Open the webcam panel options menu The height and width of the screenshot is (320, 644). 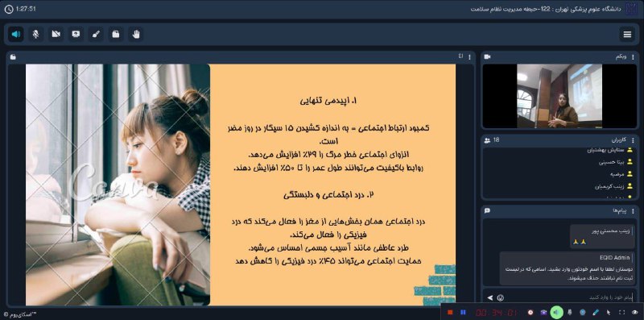(634, 57)
